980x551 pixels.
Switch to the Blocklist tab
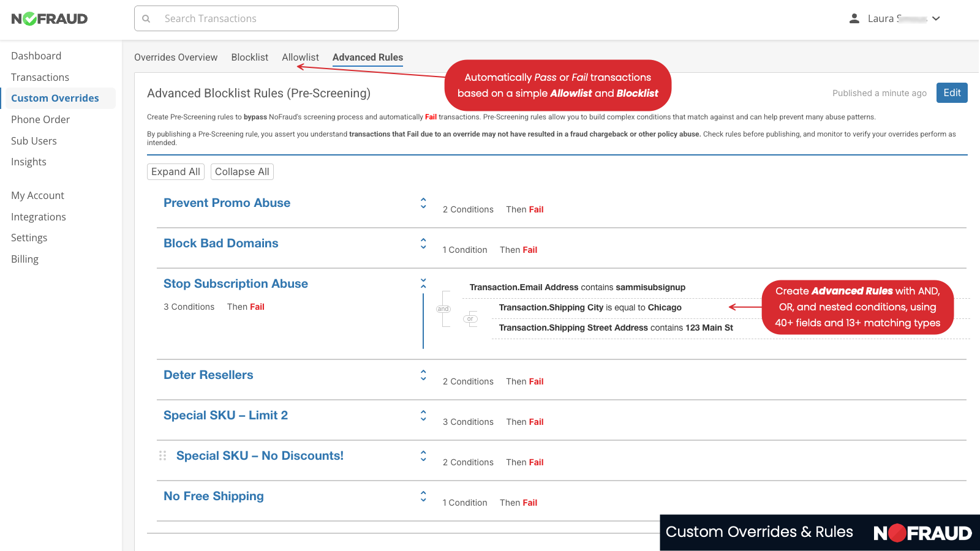click(x=250, y=57)
